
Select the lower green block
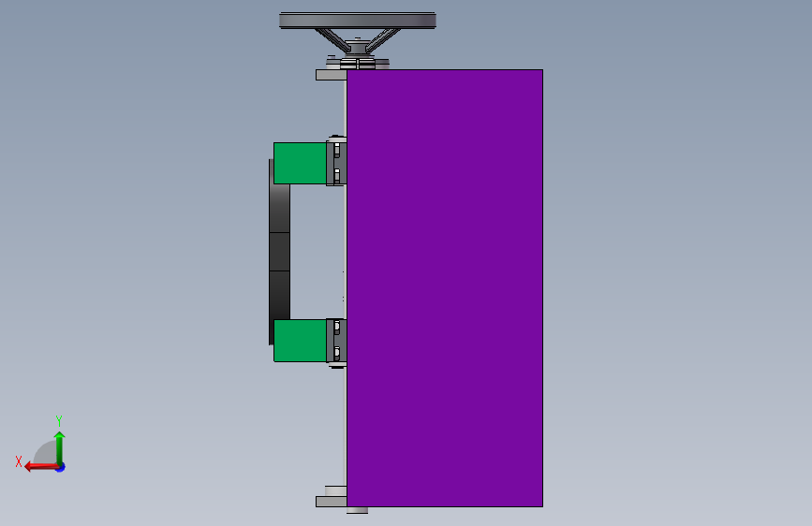point(300,340)
